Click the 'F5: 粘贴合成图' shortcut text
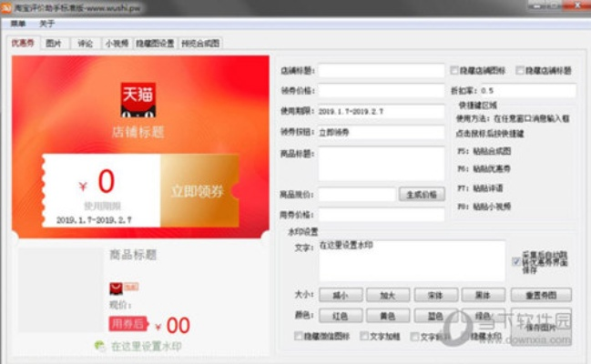Viewport: 591px width, 364px height. [484, 151]
